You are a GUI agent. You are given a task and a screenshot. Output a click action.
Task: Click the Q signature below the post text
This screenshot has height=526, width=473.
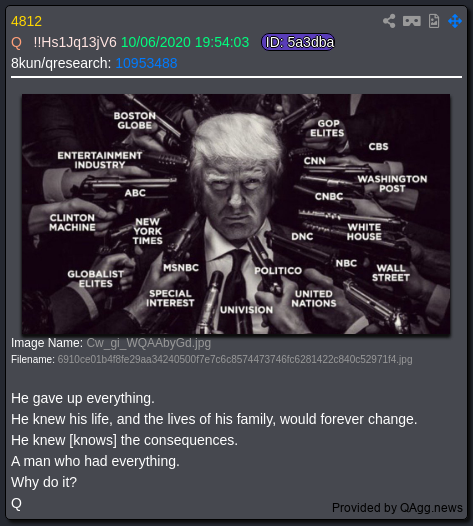(16, 503)
